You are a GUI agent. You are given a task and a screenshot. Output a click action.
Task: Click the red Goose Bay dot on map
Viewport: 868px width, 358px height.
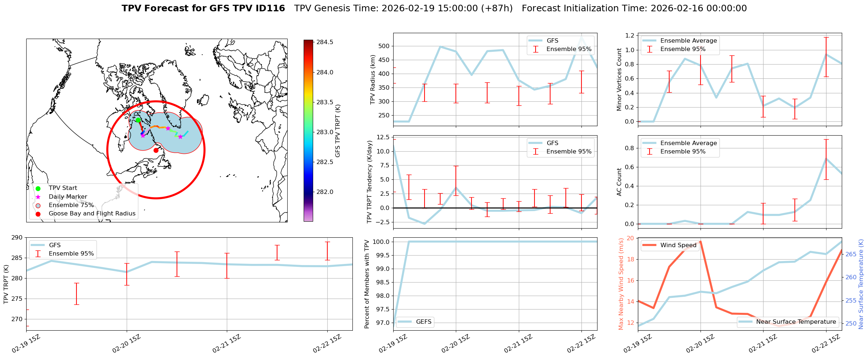point(156,150)
